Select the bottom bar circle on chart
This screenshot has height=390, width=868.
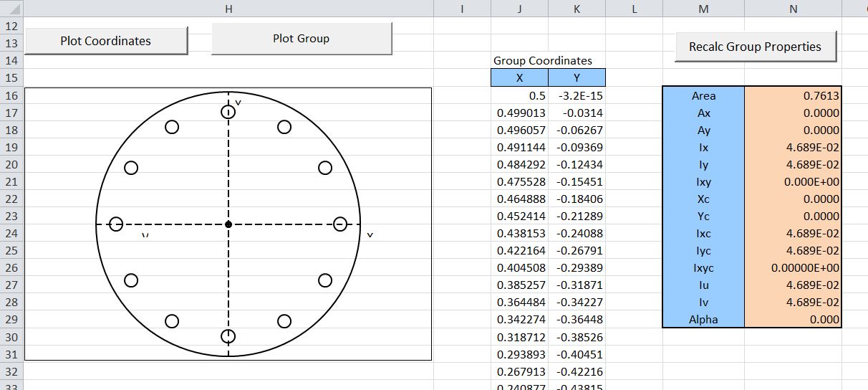point(228,336)
